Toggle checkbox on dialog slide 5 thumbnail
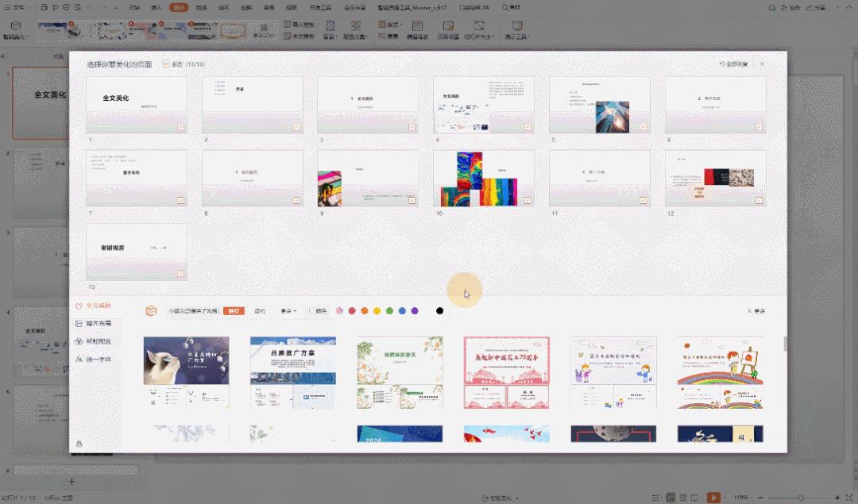 [643, 127]
